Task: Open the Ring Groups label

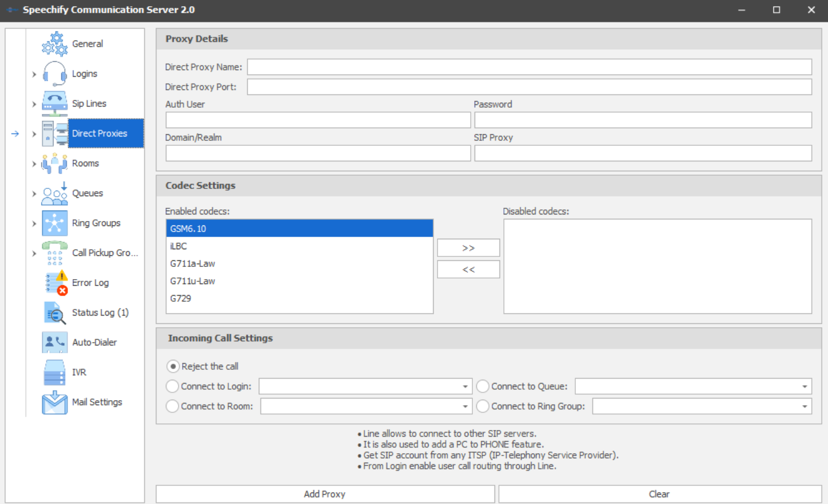Action: click(x=96, y=223)
